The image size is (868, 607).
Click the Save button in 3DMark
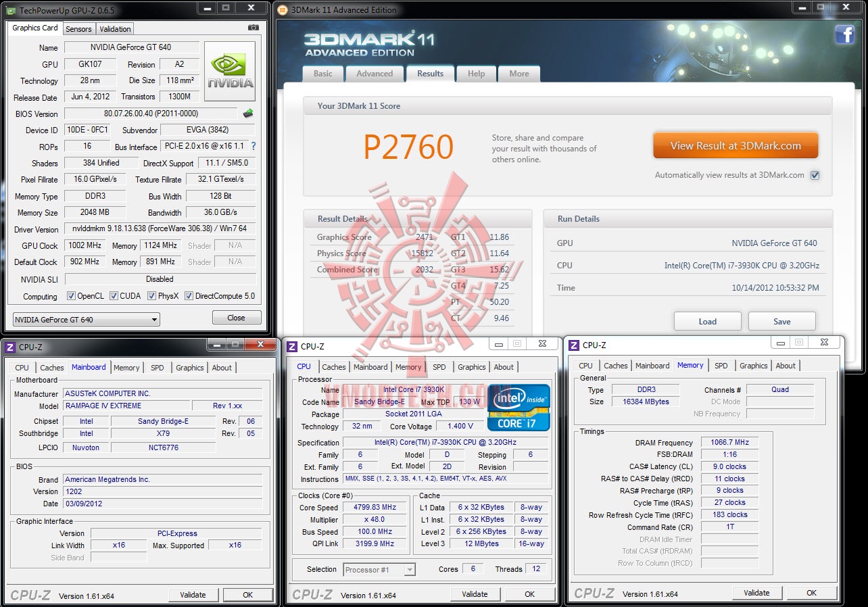[x=782, y=321]
